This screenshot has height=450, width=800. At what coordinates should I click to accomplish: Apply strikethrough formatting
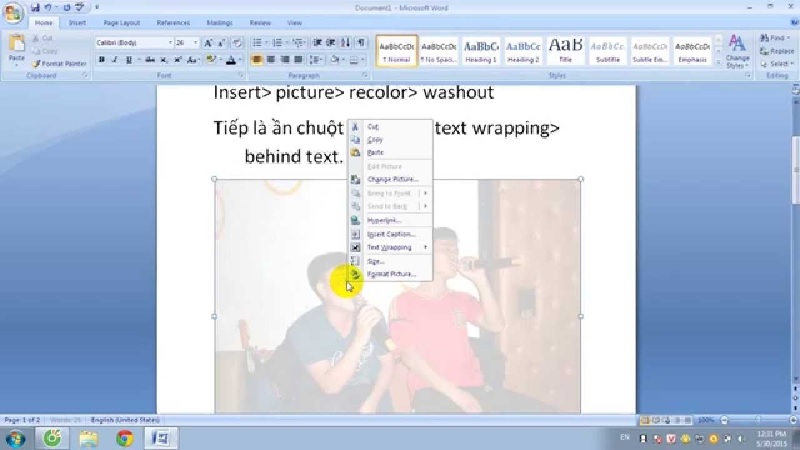[x=149, y=60]
